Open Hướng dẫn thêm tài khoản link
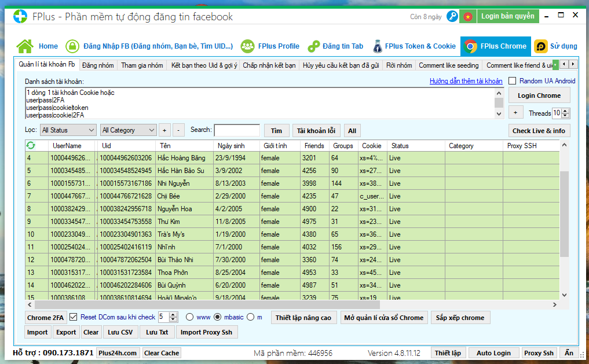Viewport: 589px width, 364px height. point(466,80)
